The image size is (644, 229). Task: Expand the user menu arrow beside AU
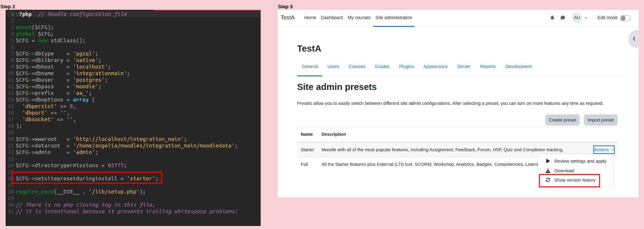586,18
